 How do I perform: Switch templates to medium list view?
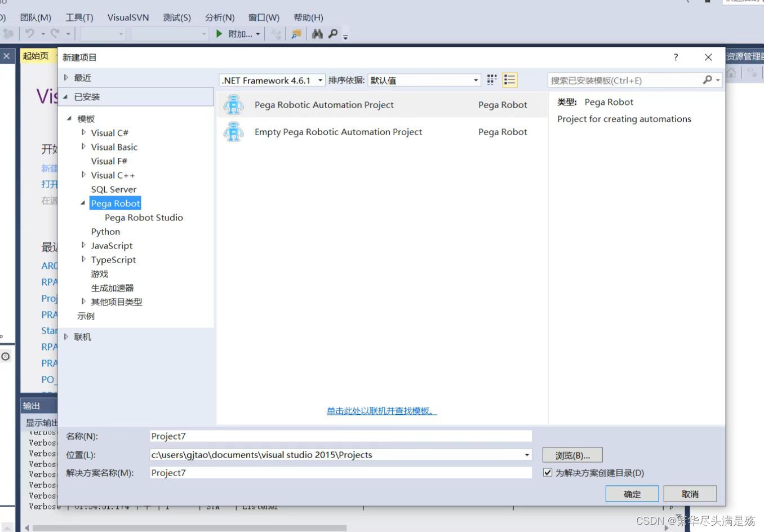coord(510,80)
